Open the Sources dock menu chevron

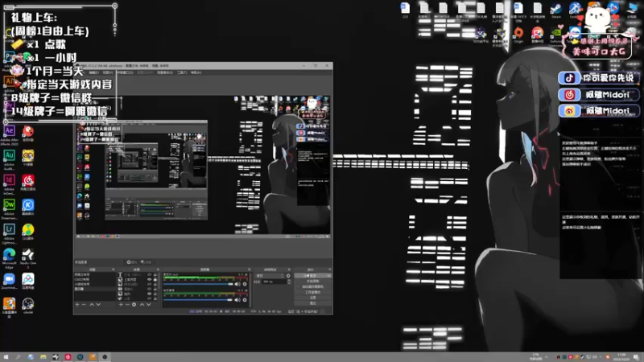158,269
